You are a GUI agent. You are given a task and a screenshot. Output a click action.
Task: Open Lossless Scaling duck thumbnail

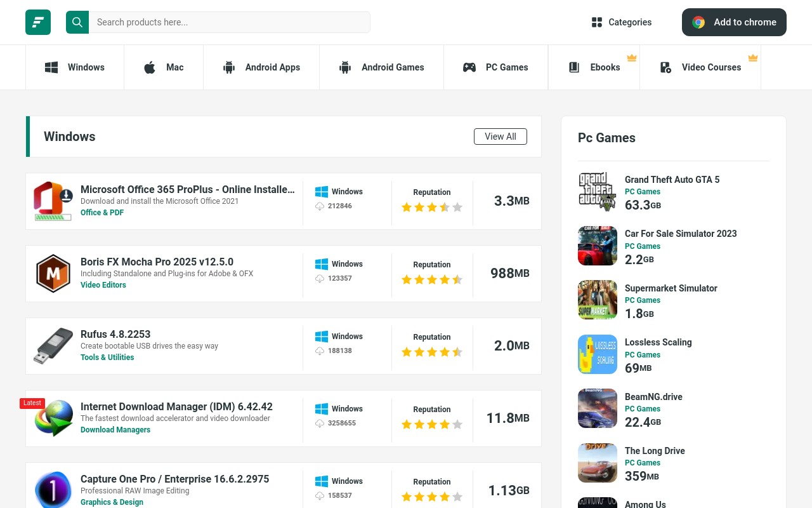[x=598, y=354]
